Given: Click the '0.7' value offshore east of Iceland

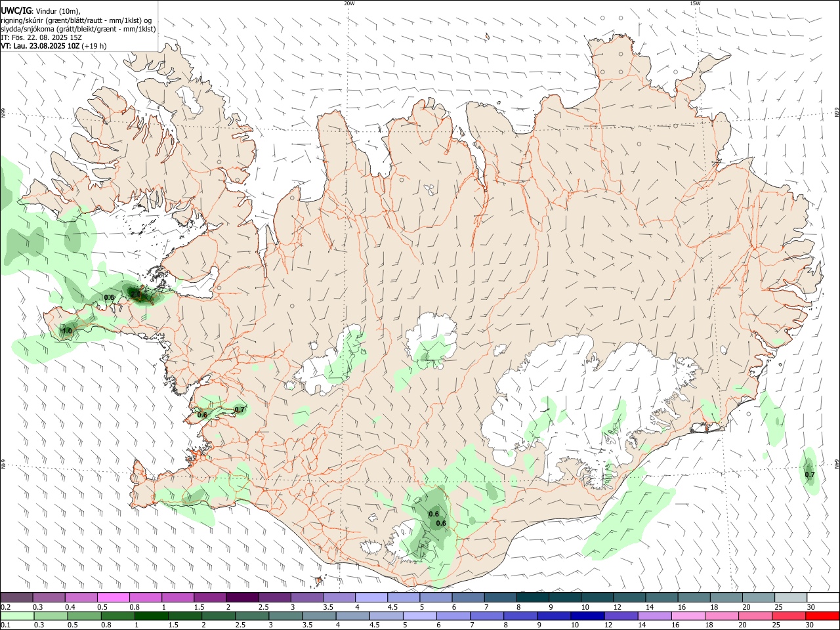Looking at the screenshot, I should coord(810,474).
